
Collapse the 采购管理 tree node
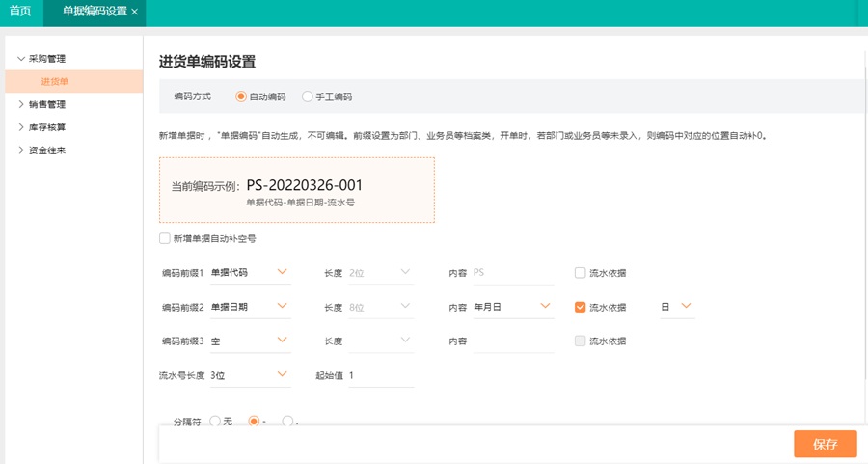tap(21, 59)
